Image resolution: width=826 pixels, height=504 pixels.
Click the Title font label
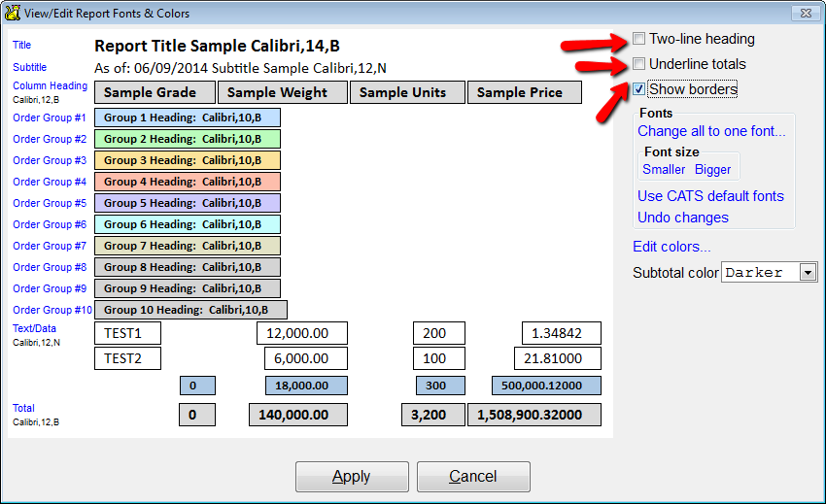21,45
